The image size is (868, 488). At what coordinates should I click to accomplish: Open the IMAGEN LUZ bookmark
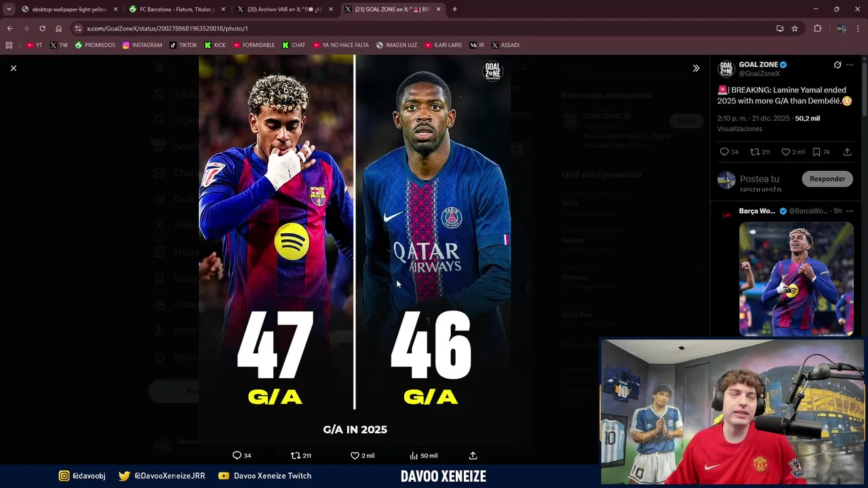coord(397,45)
